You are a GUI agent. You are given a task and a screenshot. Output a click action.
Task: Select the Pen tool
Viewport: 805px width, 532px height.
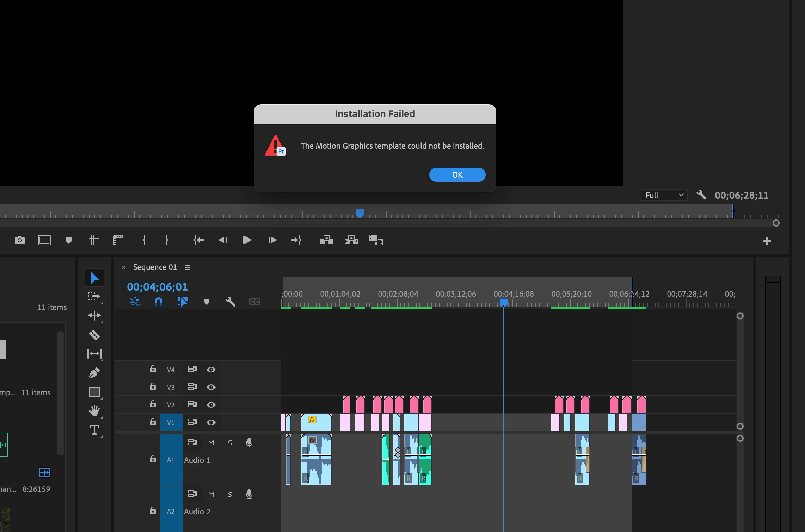[x=94, y=373]
